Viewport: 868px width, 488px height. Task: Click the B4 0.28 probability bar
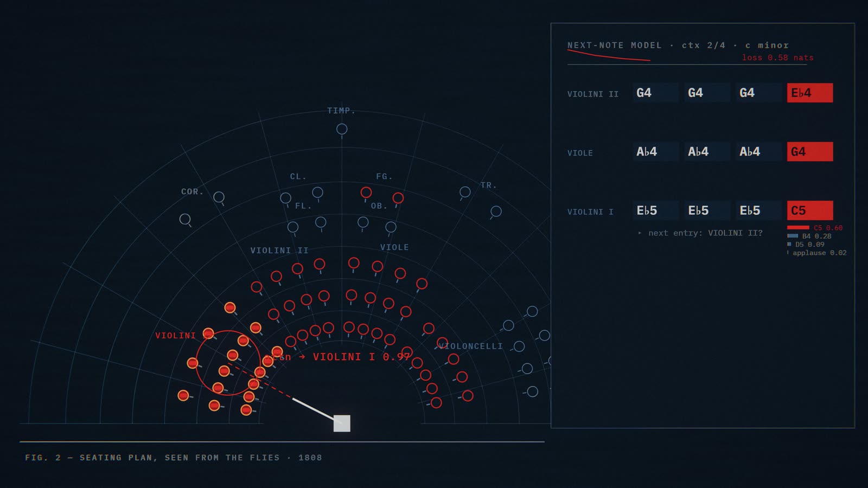click(793, 236)
